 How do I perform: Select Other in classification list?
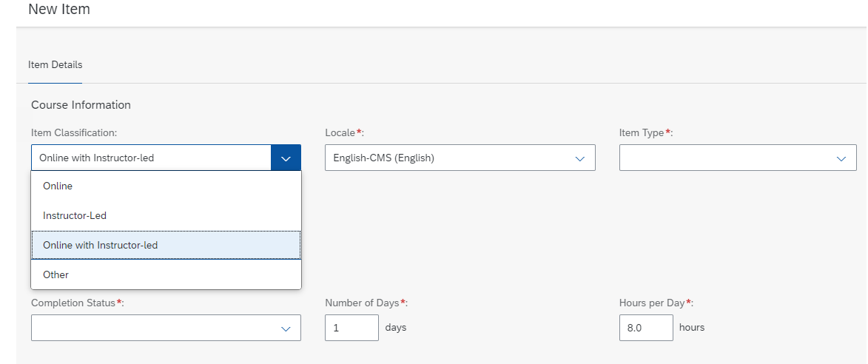166,274
